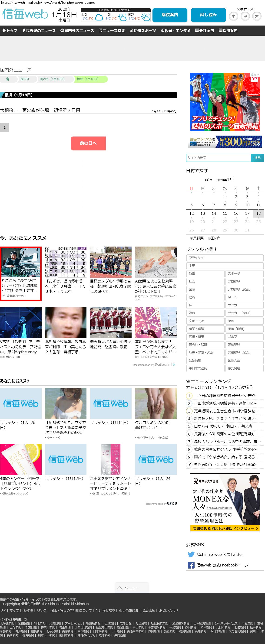Open the 冷やしサーバ recommended thumbnail
This screenshot has width=265, height=644.
pos(21,262)
